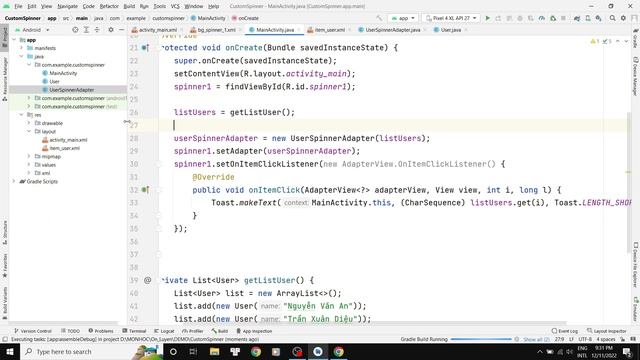Collapse the app module tree node
This screenshot has width=640, height=360.
14,40
